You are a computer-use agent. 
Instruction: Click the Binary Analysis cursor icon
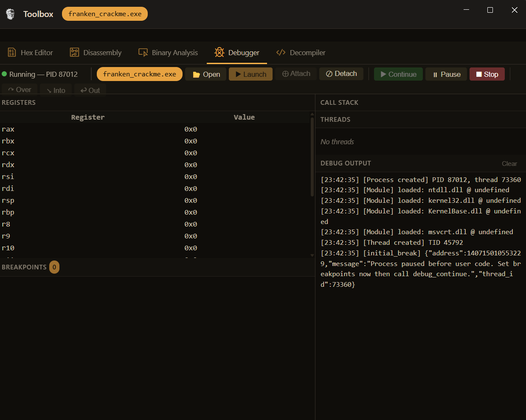pos(143,53)
